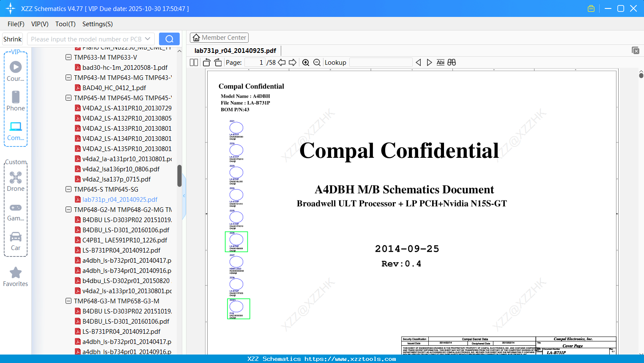
Task: Zoom in on the schematic
Action: pos(306,63)
